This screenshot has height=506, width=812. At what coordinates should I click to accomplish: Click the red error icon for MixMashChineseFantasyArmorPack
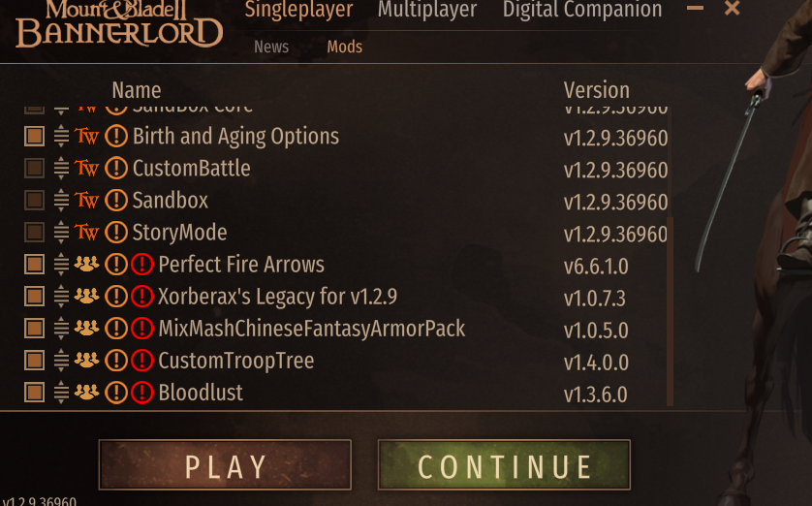tap(141, 329)
